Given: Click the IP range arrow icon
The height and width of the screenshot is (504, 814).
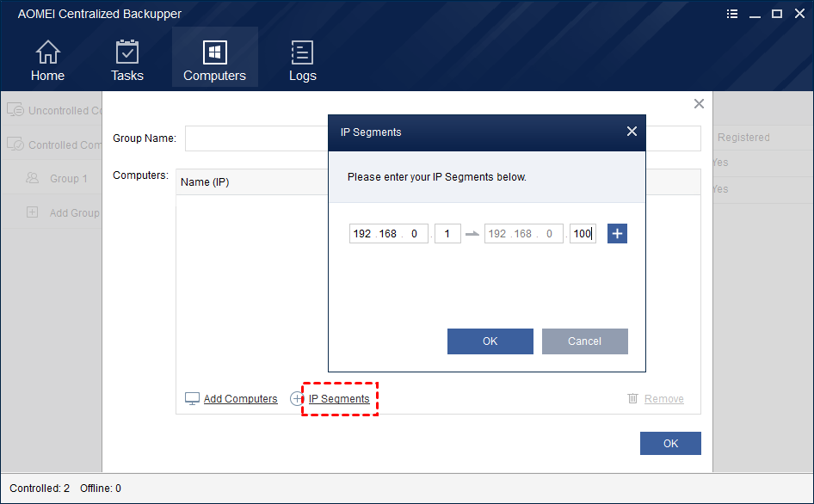Looking at the screenshot, I should point(472,234).
